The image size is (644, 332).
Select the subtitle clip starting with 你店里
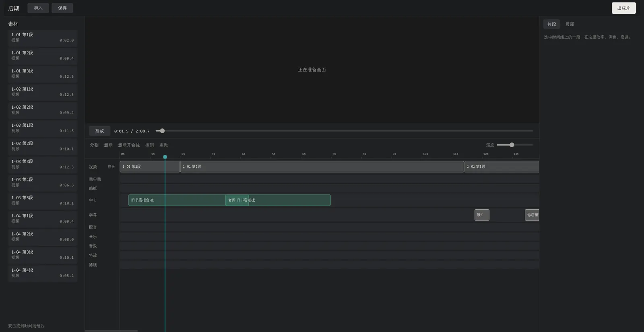(532, 215)
